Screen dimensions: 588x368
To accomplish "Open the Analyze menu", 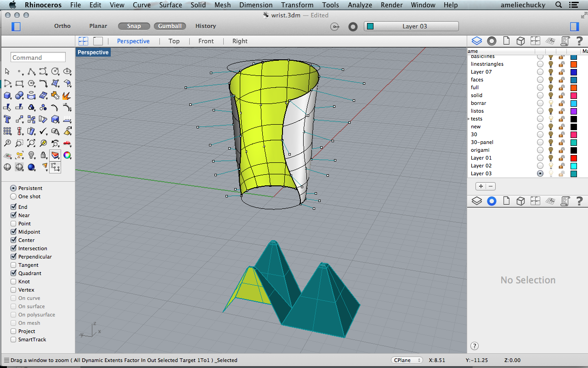I will (360, 5).
